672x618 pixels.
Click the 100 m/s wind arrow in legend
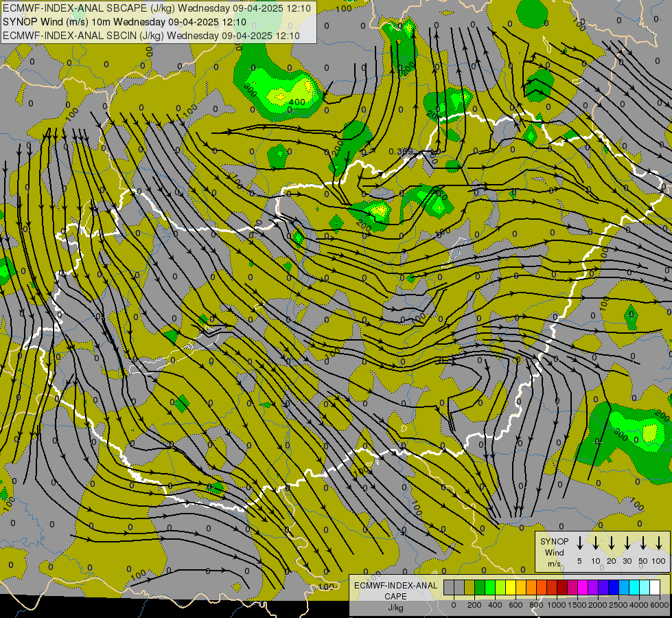pos(659,542)
